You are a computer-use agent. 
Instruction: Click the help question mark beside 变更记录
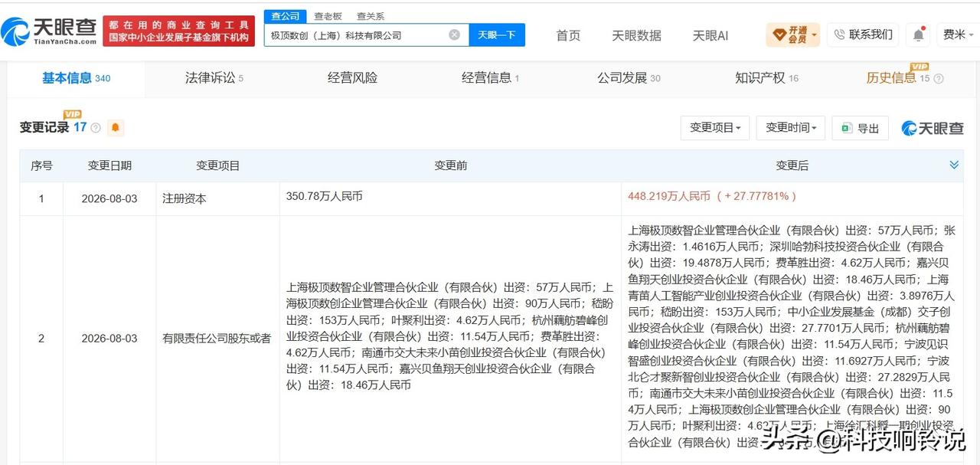pos(96,128)
